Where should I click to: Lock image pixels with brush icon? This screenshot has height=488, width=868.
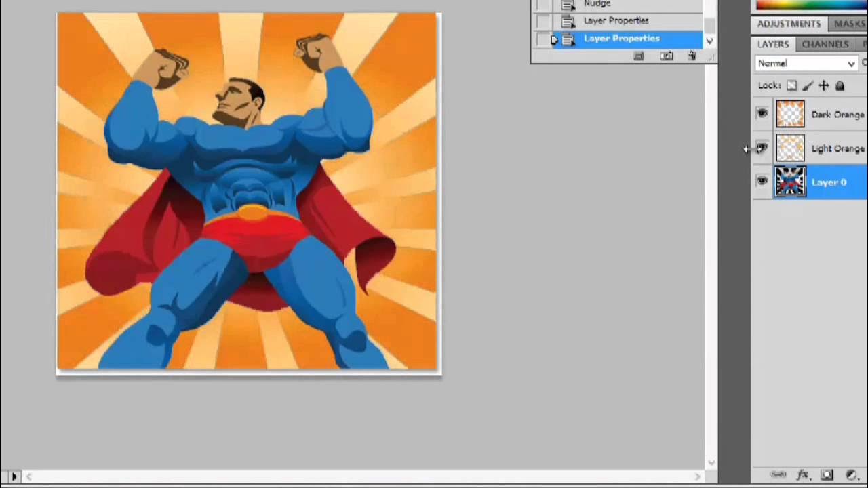click(808, 85)
